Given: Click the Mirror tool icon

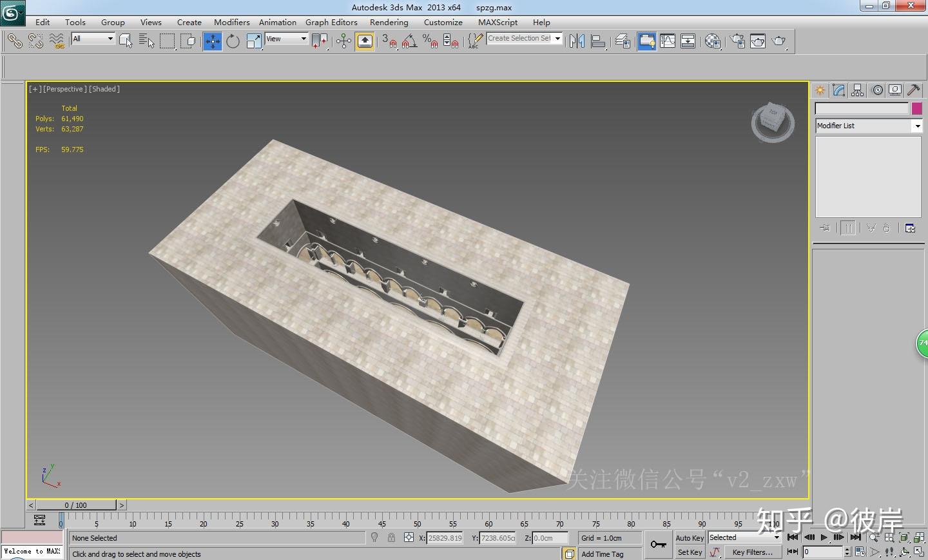Looking at the screenshot, I should [x=577, y=41].
